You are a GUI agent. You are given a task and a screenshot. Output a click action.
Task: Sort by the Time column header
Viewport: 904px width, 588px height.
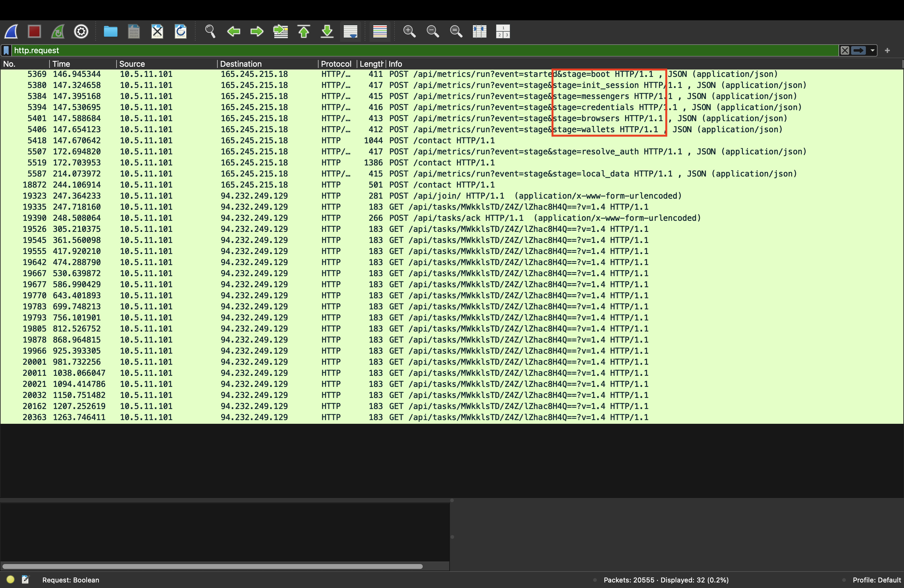[83, 64]
